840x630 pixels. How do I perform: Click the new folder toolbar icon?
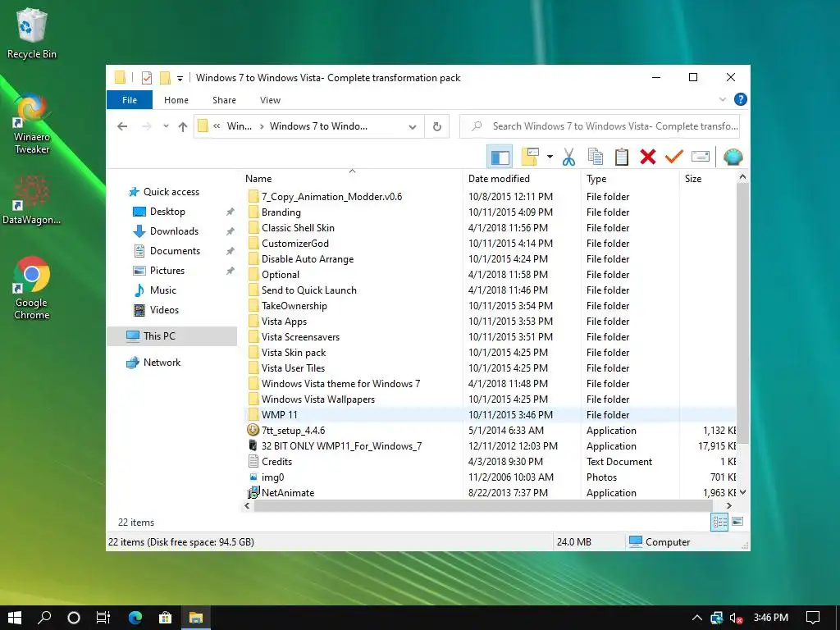tap(529, 157)
